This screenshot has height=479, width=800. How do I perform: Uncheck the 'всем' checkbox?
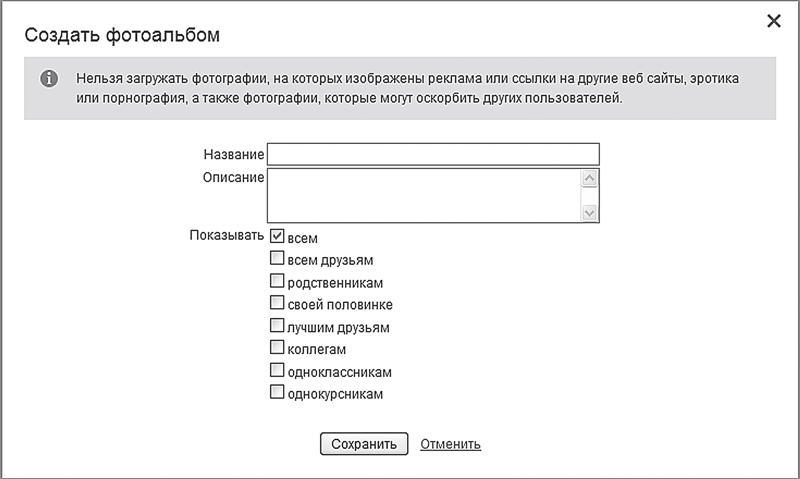click(x=277, y=237)
